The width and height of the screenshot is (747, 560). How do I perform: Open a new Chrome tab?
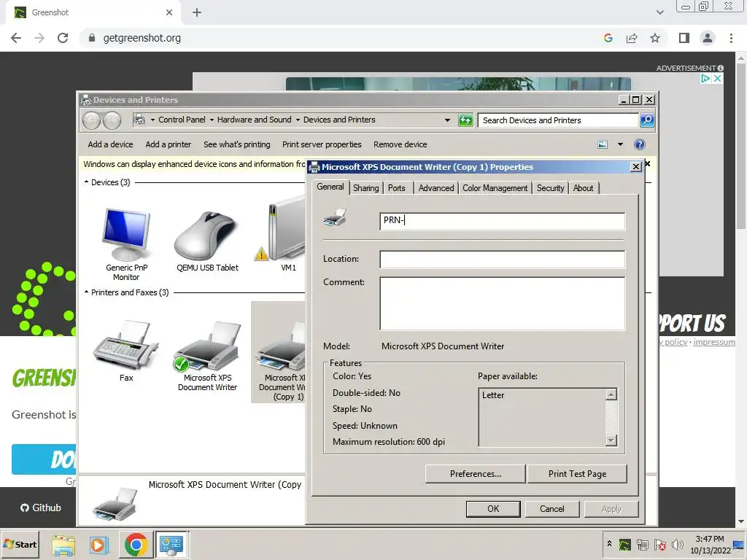tap(197, 12)
